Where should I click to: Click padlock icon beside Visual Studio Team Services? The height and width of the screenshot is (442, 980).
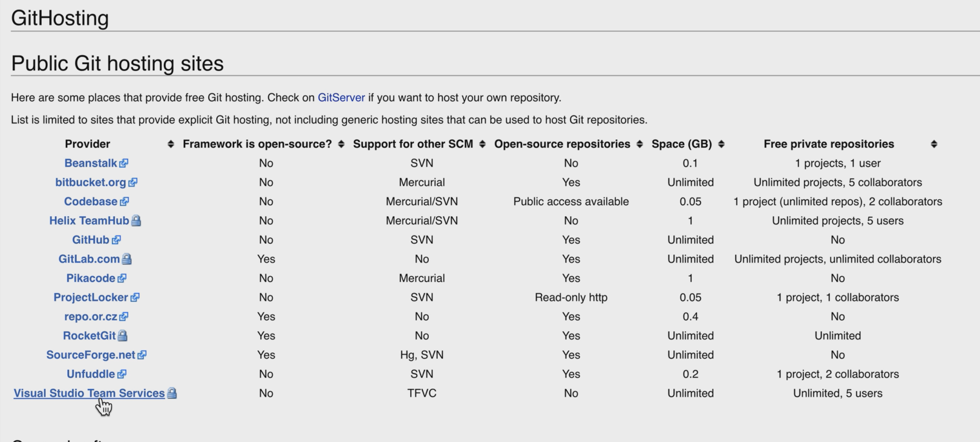pos(172,393)
